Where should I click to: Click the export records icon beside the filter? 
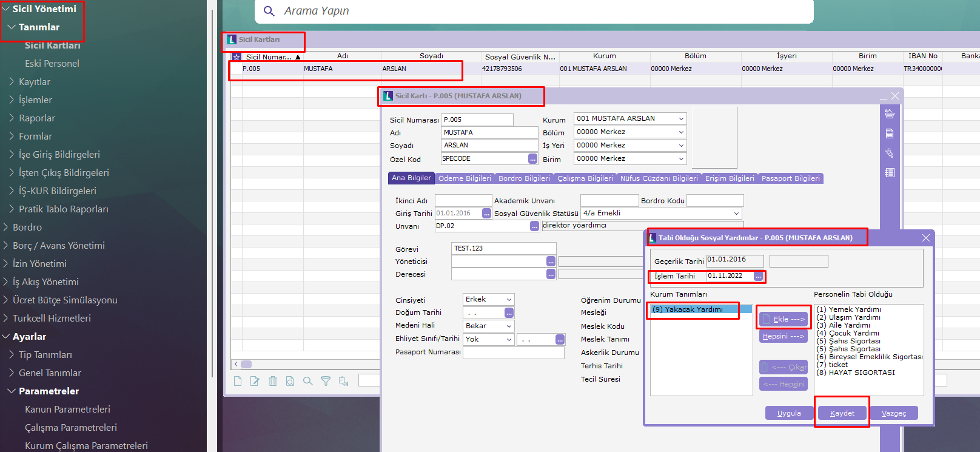(344, 381)
